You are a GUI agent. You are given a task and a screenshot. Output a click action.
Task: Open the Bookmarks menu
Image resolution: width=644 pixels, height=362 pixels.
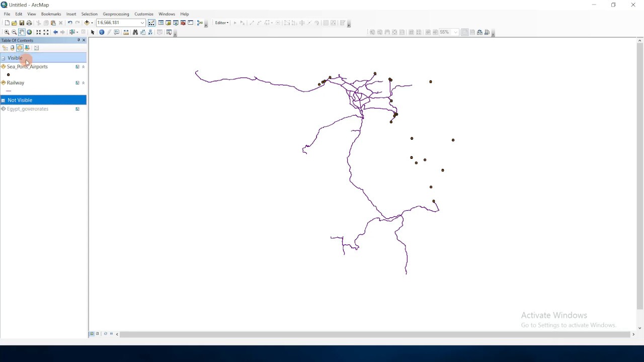click(51, 14)
